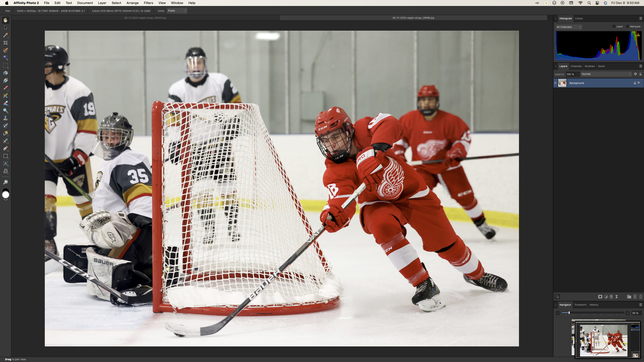
Task: Click the Live Filters hourglass icon
Action: (x=617, y=297)
